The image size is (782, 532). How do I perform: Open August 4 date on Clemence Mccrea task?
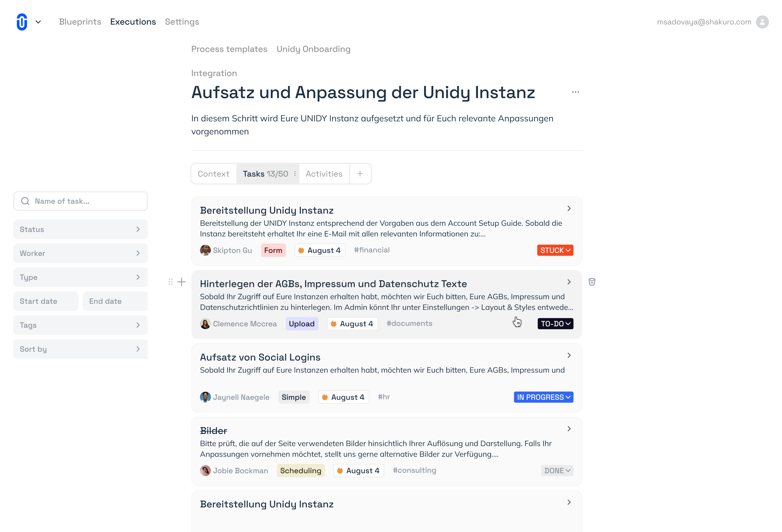(x=352, y=324)
